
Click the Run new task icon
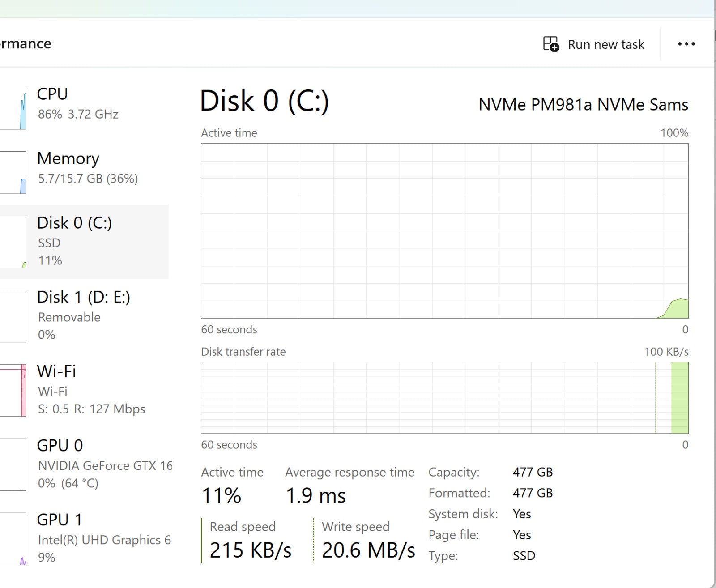point(551,44)
